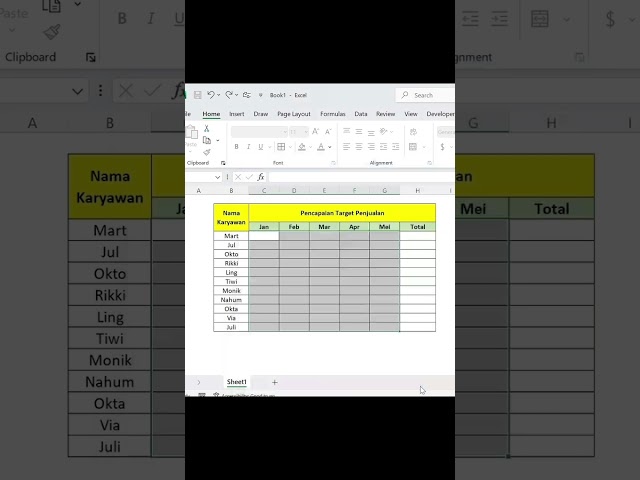Open the Undo history dropdown arrow
The image size is (640, 480).
[218, 95]
